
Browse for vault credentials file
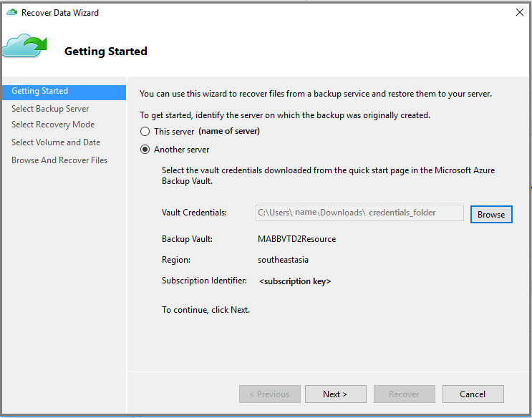[491, 215]
